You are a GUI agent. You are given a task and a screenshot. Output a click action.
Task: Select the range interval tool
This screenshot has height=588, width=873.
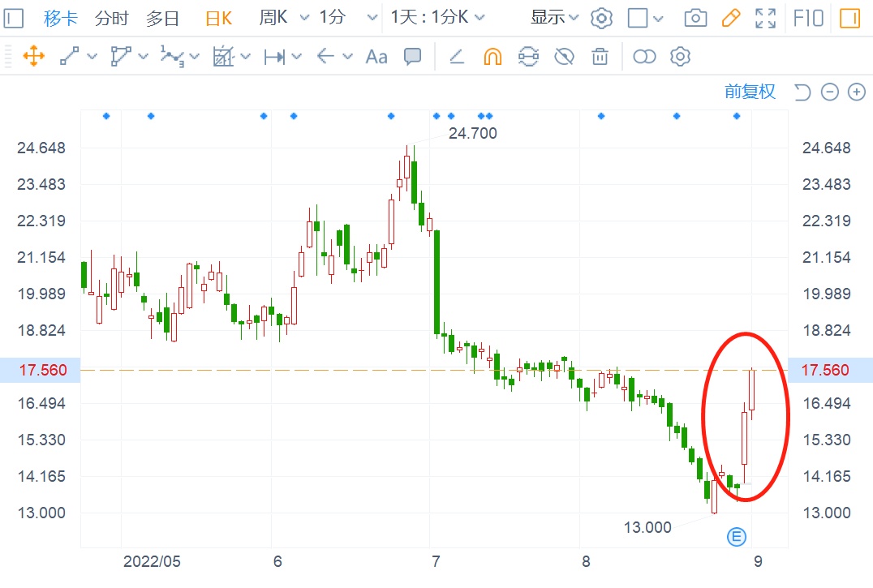(x=274, y=57)
